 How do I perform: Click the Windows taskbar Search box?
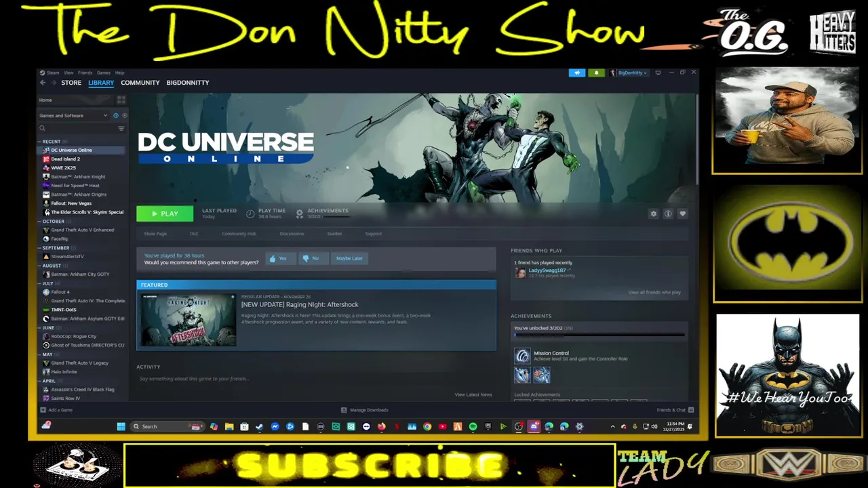[167, 426]
